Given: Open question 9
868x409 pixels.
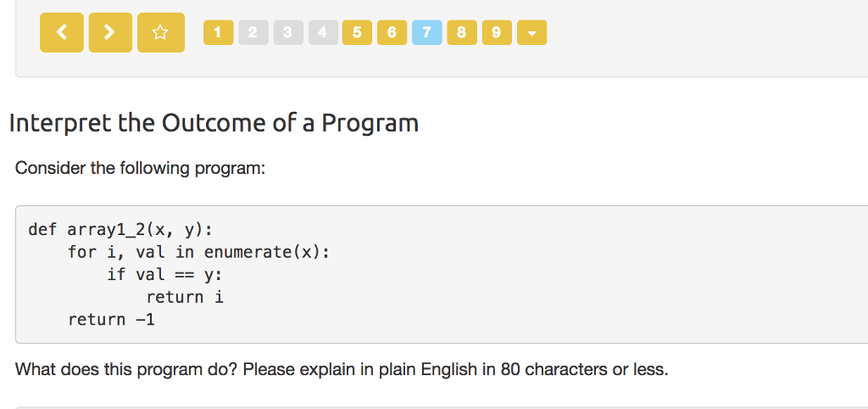Looking at the screenshot, I should 496,33.
